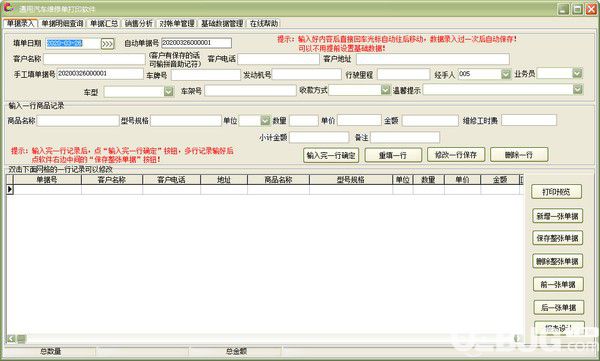Switch to the 销售分析 tab

click(x=139, y=23)
